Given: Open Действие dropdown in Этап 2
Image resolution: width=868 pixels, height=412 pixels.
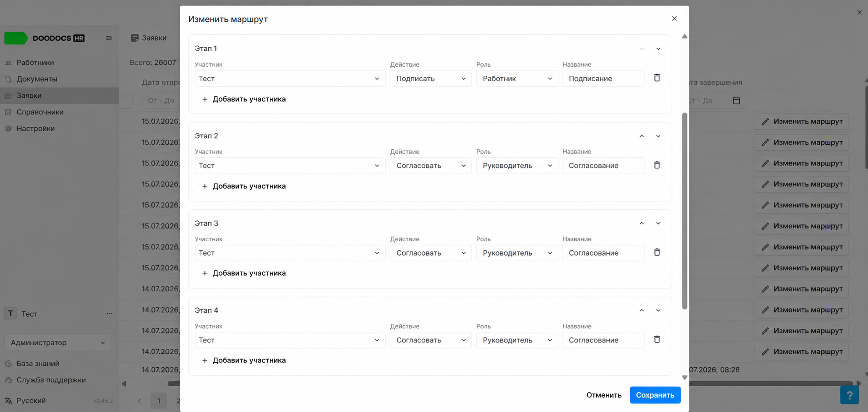Looking at the screenshot, I should click(430, 165).
